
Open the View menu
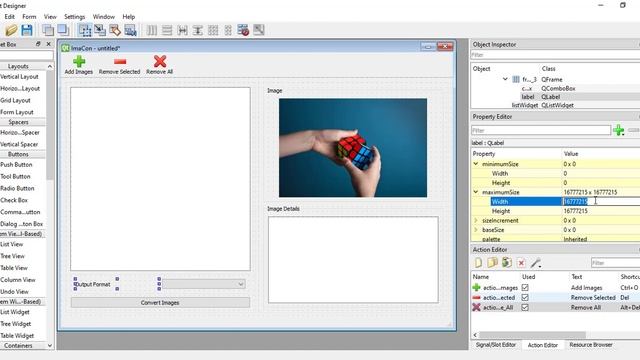pyautogui.click(x=50, y=17)
